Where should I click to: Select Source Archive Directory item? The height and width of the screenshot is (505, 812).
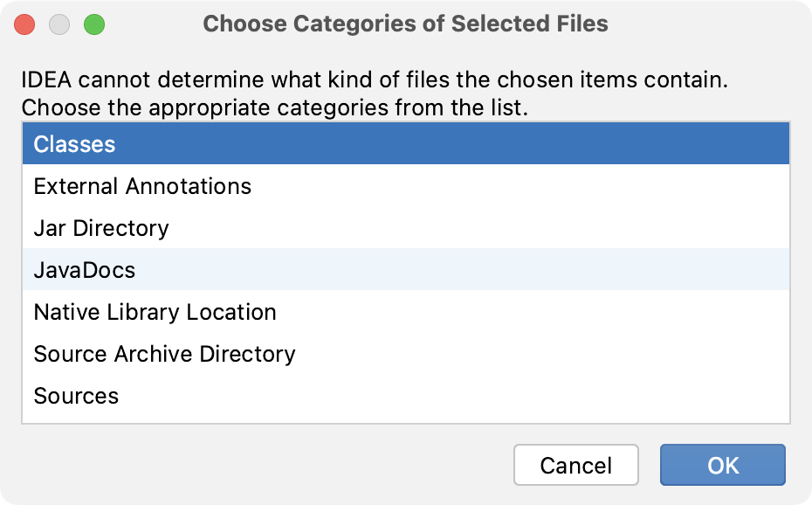coord(406,353)
